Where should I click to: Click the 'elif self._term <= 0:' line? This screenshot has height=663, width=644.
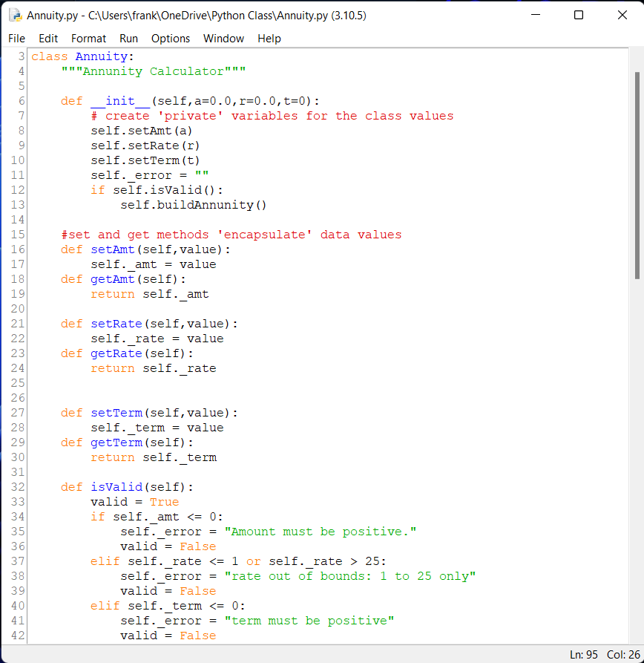(x=168, y=606)
